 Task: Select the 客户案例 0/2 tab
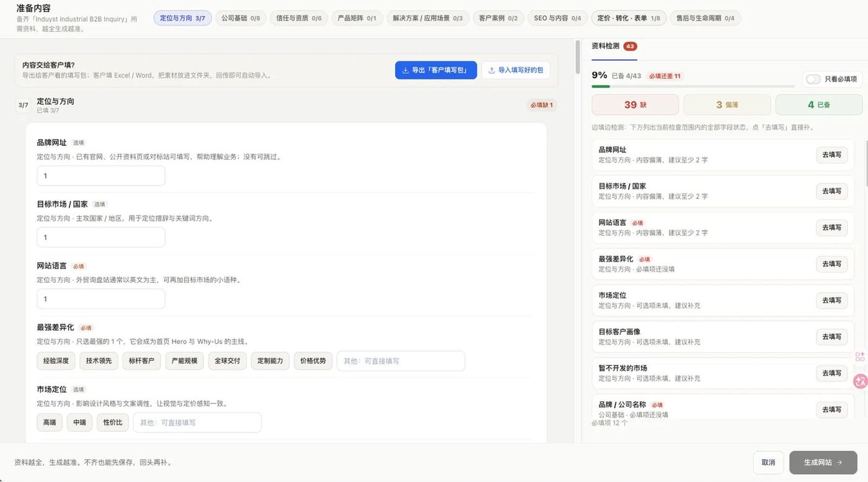pyautogui.click(x=498, y=18)
